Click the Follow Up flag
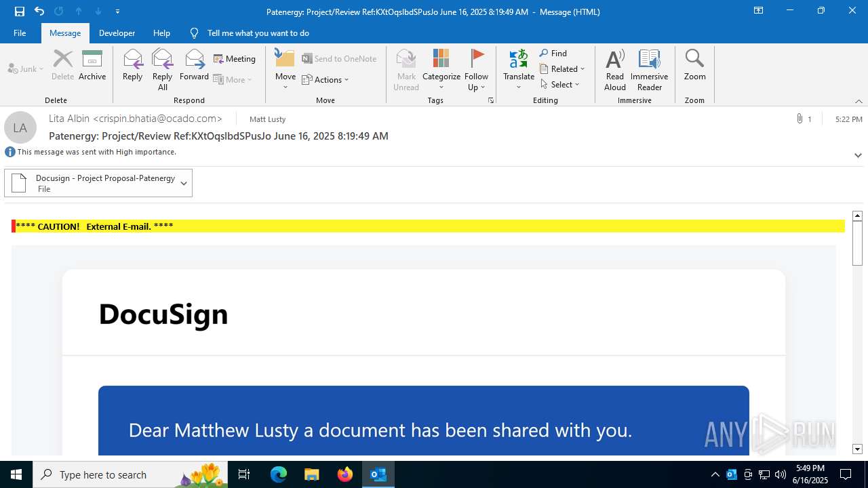Screen dimensions: 868x488 pos(477,69)
